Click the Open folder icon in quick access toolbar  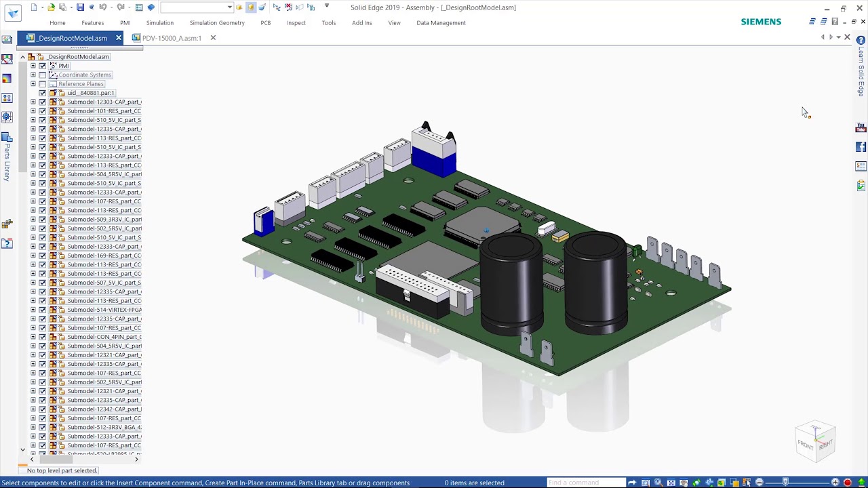click(x=51, y=7)
